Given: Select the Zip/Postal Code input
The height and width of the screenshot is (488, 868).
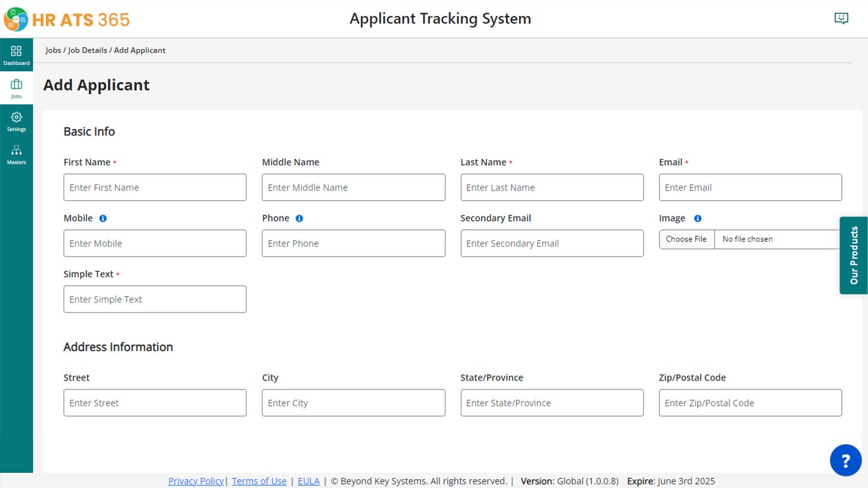Looking at the screenshot, I should [750, 403].
